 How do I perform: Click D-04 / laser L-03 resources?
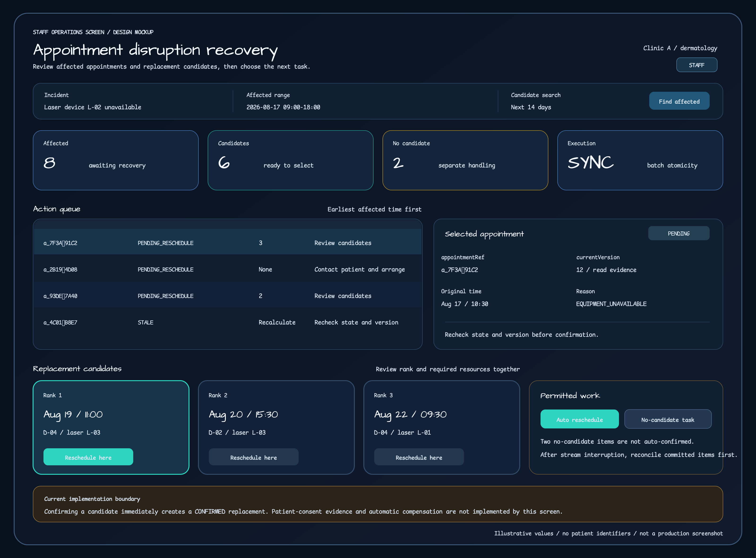point(72,432)
